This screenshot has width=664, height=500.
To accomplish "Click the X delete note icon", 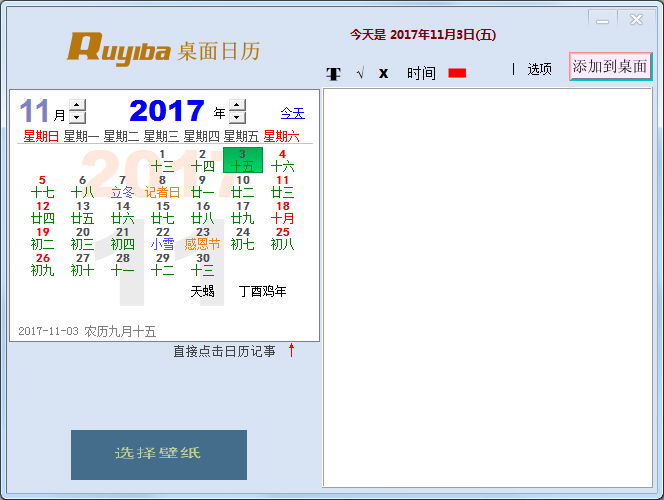I will point(383,73).
